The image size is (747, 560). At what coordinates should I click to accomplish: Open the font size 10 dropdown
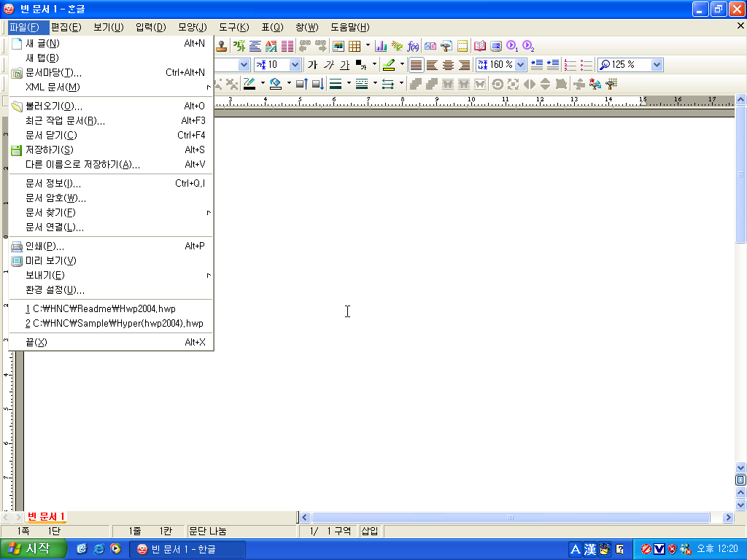[x=295, y=64]
